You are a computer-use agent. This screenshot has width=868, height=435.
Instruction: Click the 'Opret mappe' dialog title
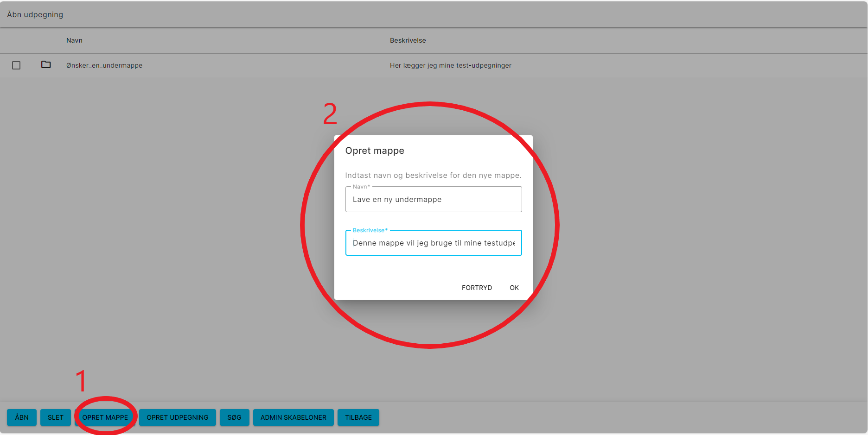375,151
